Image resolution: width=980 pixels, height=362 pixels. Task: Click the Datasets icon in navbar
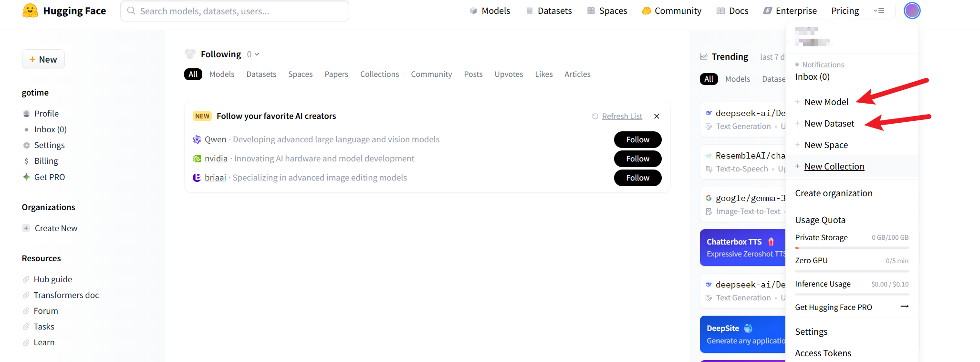click(529, 11)
